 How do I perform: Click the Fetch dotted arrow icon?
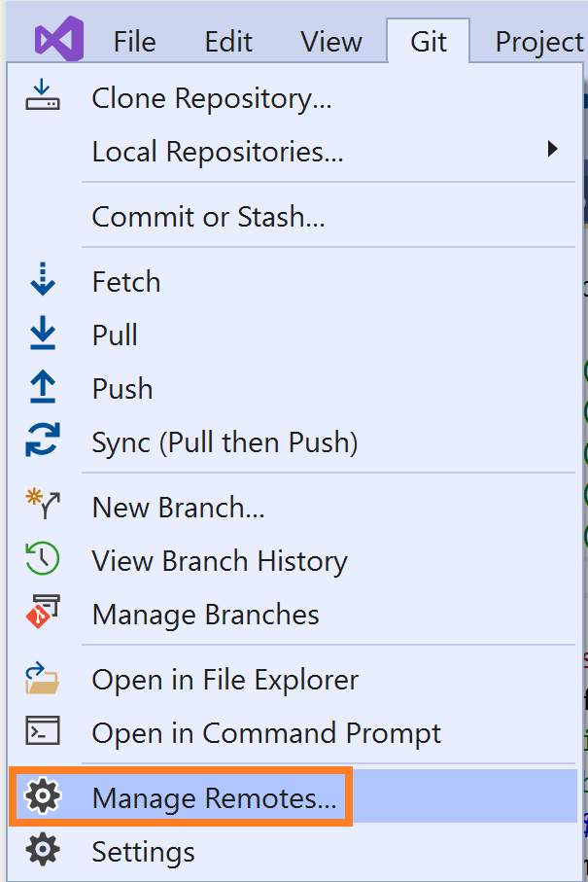(43, 281)
